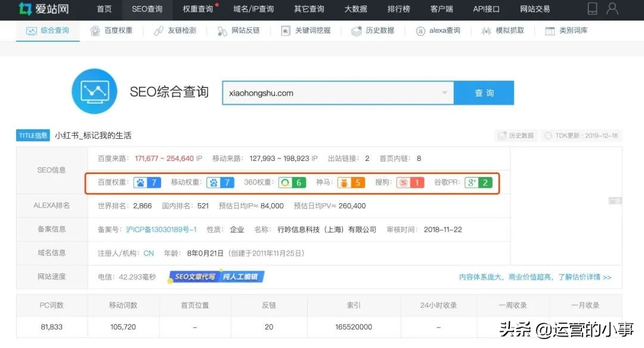
Task: Click the 查询 search button
Action: (484, 93)
